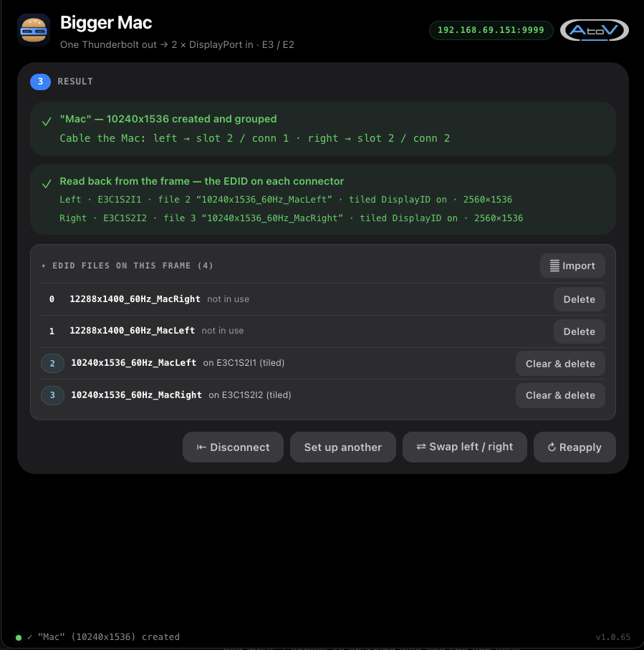
Task: Click the Left E3C1S2I1 readback line
Action: point(286,200)
